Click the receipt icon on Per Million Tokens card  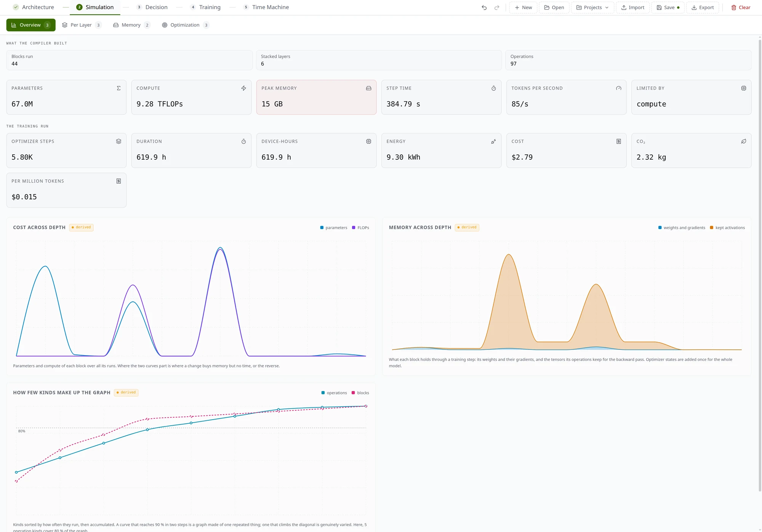pos(118,181)
